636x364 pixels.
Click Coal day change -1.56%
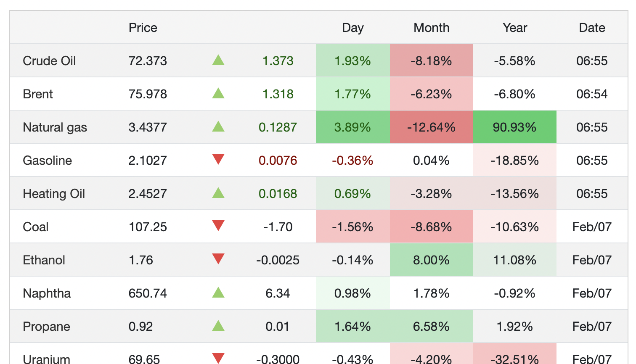(x=353, y=227)
